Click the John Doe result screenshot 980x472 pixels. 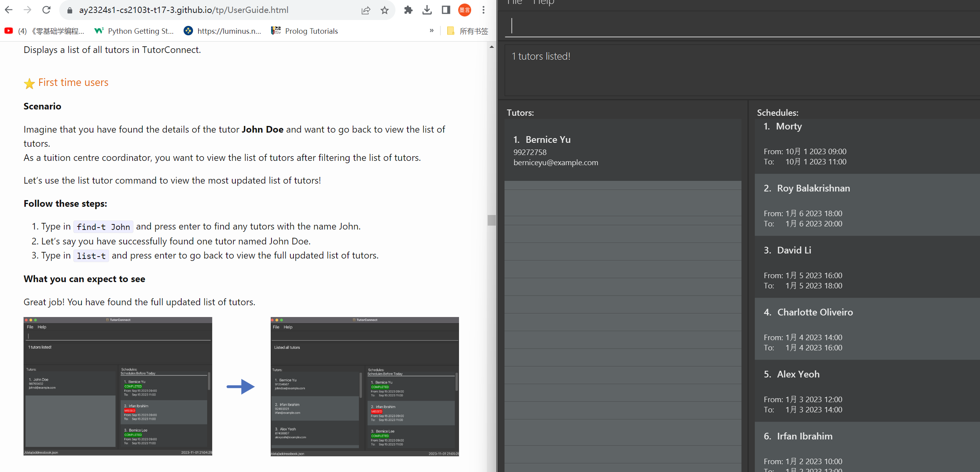118,386
